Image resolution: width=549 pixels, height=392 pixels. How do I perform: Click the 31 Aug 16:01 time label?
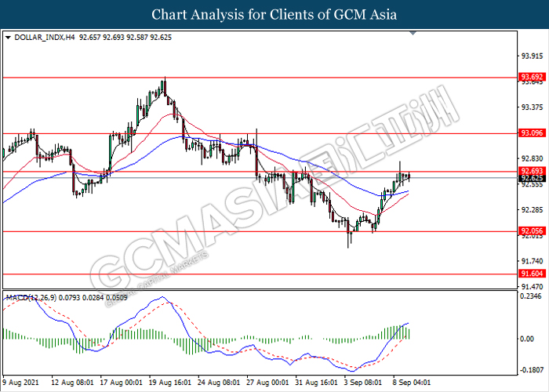[x=316, y=383]
